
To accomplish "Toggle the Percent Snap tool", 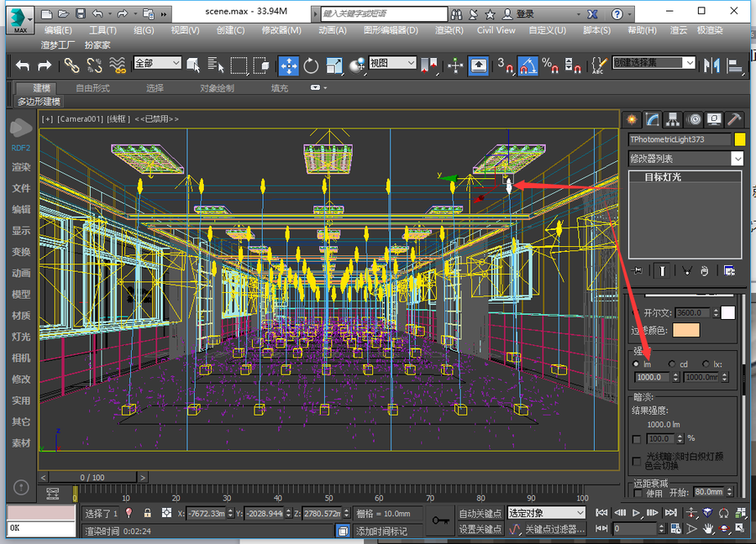I will point(550,65).
